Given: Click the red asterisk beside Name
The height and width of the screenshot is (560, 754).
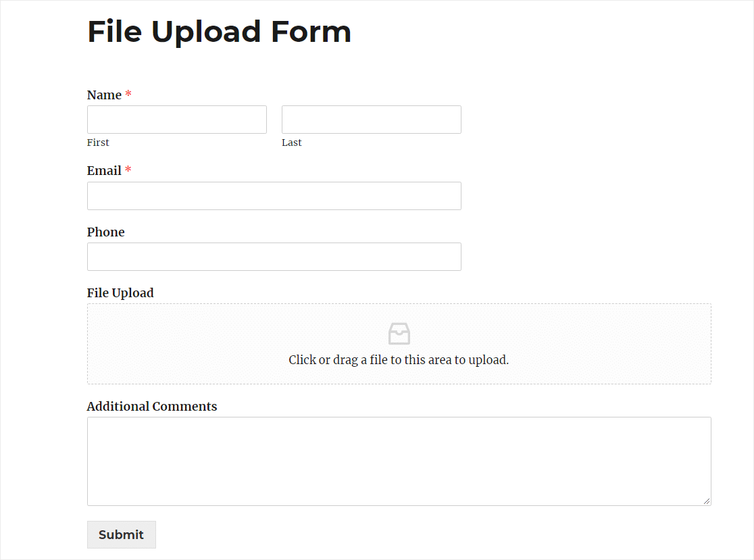Looking at the screenshot, I should tap(128, 93).
